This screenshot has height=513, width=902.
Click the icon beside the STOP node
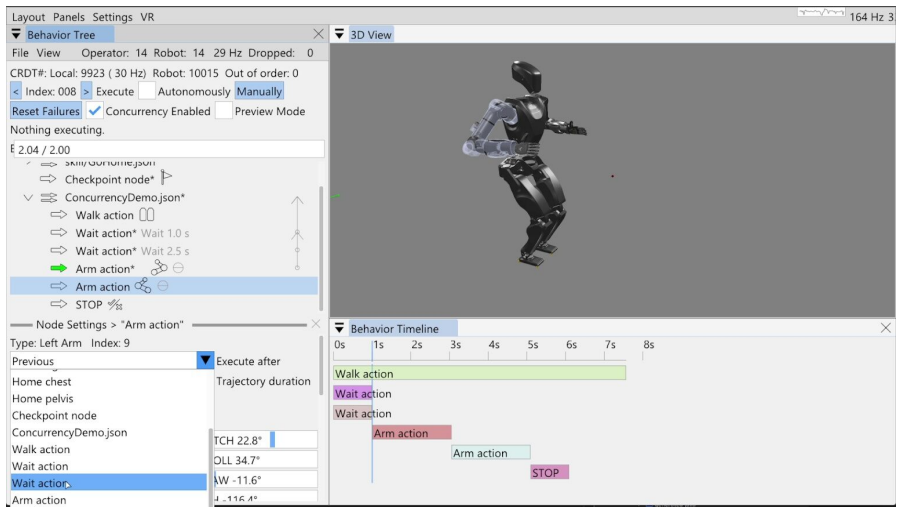click(115, 305)
